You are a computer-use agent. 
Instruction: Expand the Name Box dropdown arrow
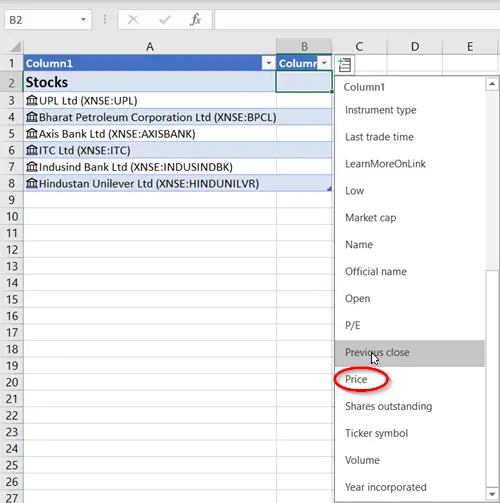pos(83,20)
